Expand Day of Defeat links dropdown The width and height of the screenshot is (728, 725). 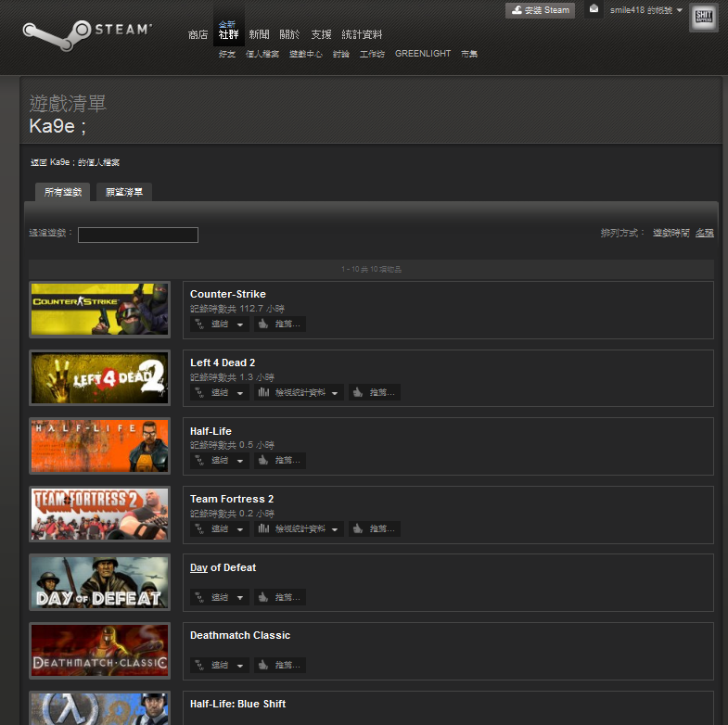tap(220, 597)
